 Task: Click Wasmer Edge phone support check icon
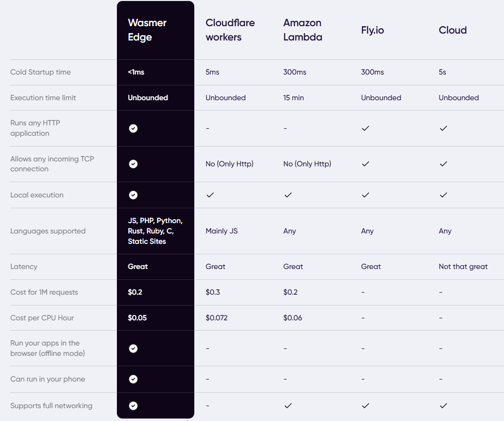pos(133,379)
